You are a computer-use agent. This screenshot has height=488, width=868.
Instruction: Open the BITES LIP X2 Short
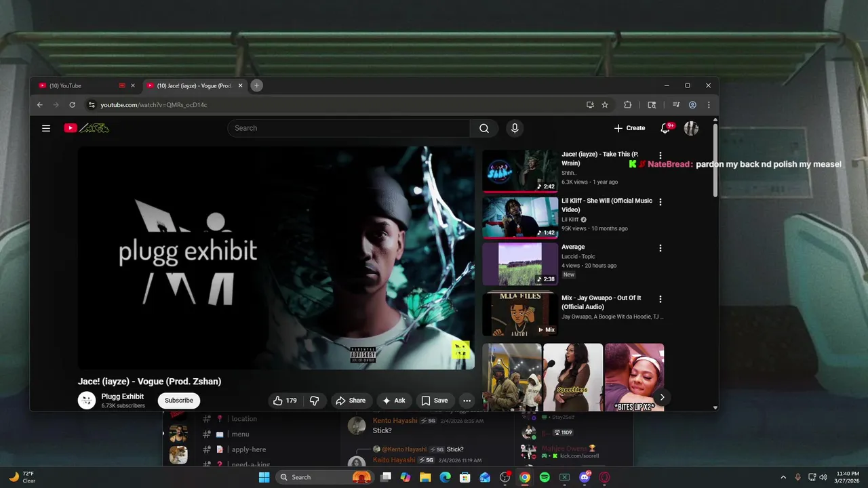click(x=634, y=377)
